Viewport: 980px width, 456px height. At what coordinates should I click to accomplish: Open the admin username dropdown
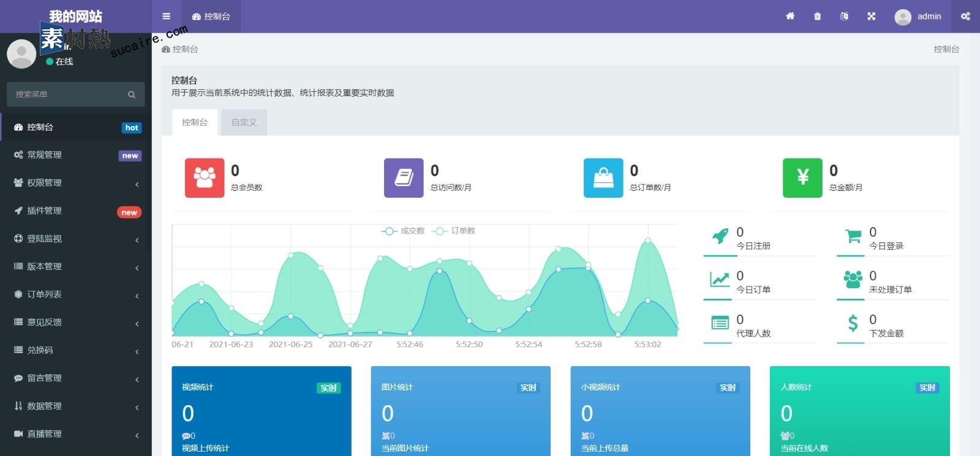(929, 17)
